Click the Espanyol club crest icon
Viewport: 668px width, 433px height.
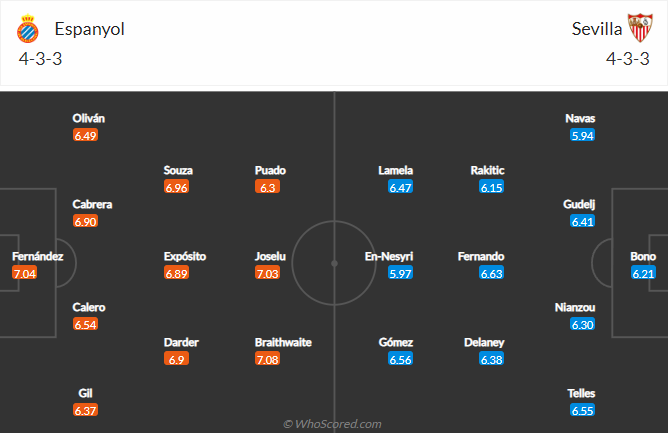[28, 29]
